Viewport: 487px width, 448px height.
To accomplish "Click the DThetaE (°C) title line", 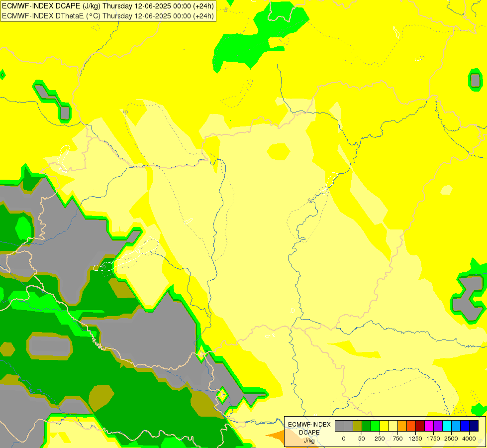I will tap(108, 16).
